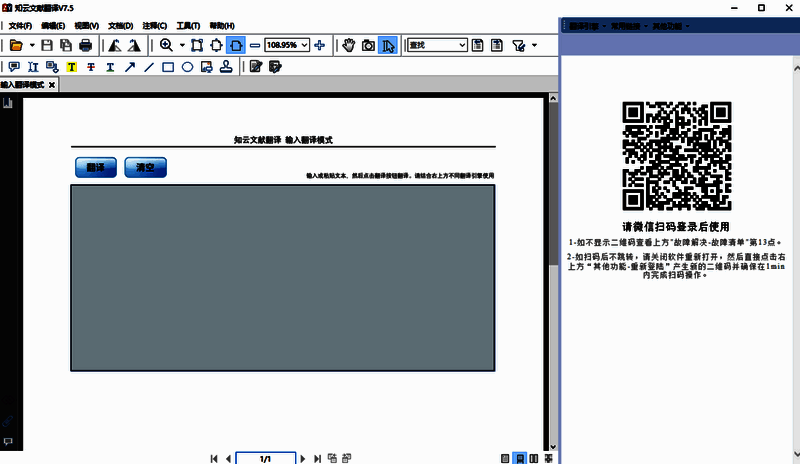Open the zoom tool dropdown arrow

tap(182, 45)
